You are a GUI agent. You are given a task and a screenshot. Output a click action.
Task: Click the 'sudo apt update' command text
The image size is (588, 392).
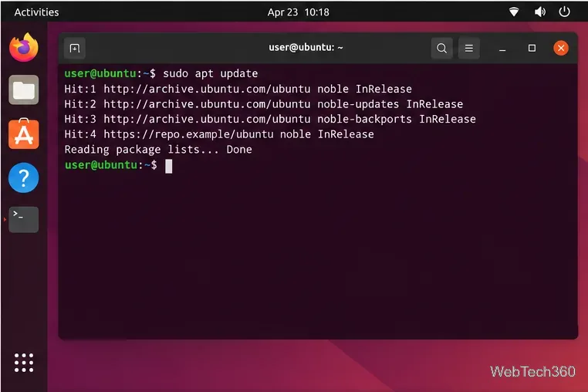coord(211,73)
